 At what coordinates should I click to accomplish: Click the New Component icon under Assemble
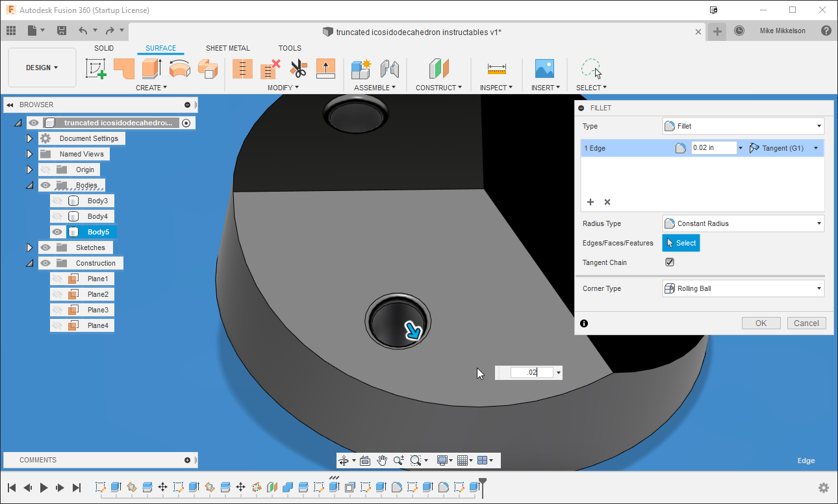(x=360, y=68)
